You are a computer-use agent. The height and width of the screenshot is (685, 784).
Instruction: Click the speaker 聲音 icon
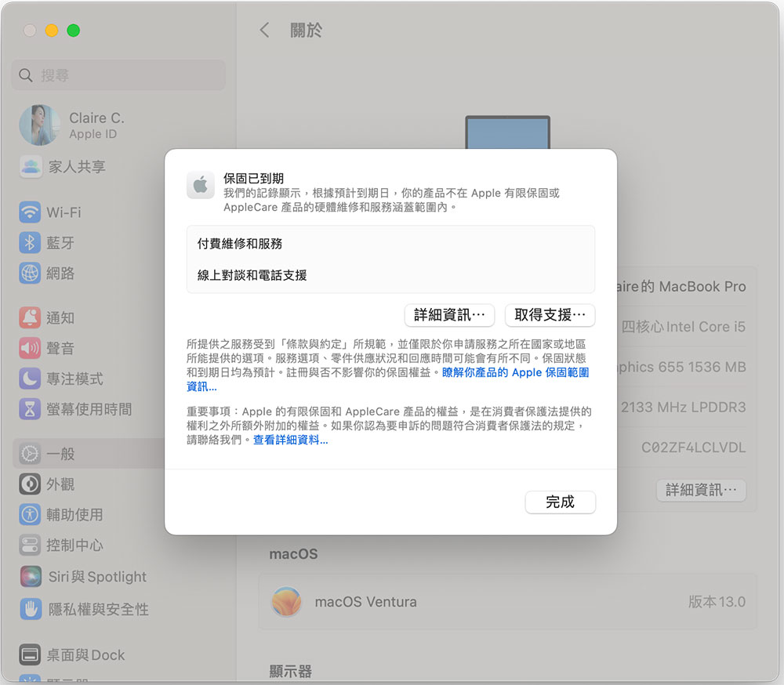(30, 348)
